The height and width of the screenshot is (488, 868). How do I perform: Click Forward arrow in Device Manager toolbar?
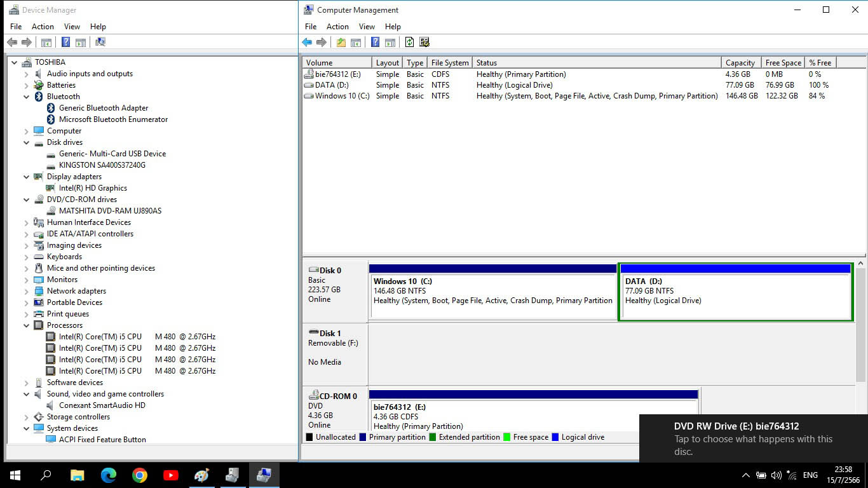point(27,43)
